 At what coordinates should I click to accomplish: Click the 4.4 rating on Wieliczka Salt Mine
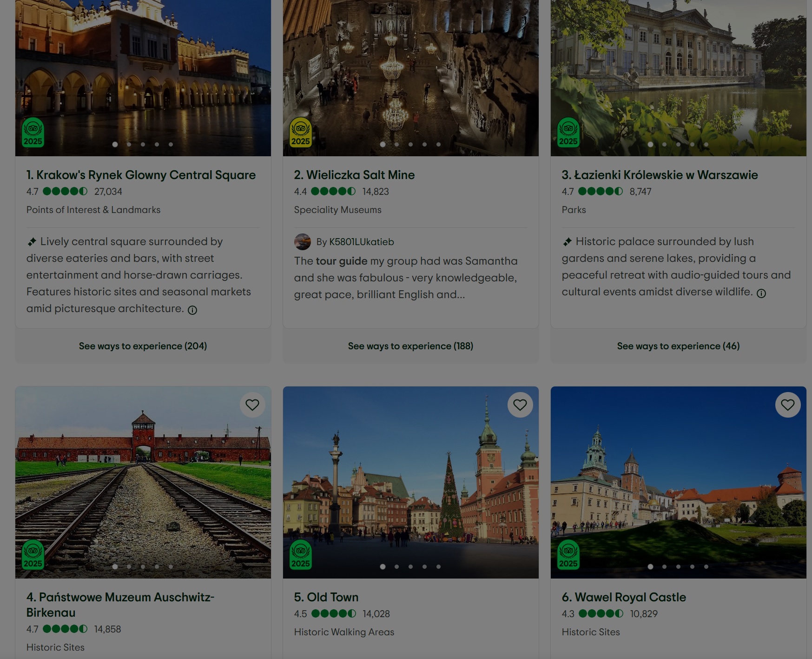coord(300,192)
